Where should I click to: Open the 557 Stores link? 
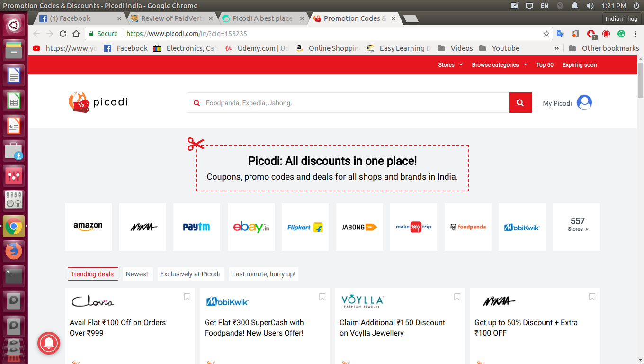pos(576,227)
